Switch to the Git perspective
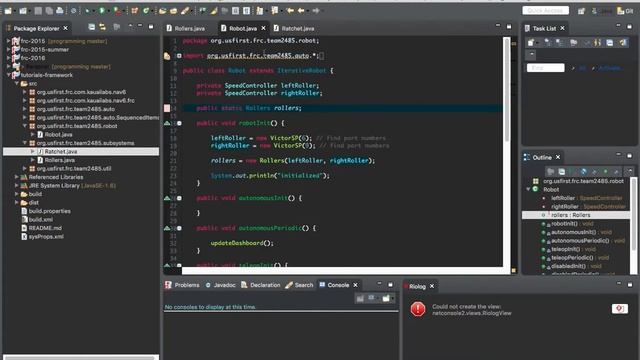 (x=625, y=11)
